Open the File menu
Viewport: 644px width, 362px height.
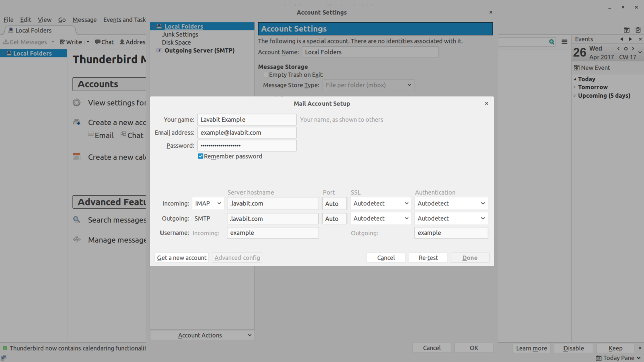pyautogui.click(x=9, y=20)
